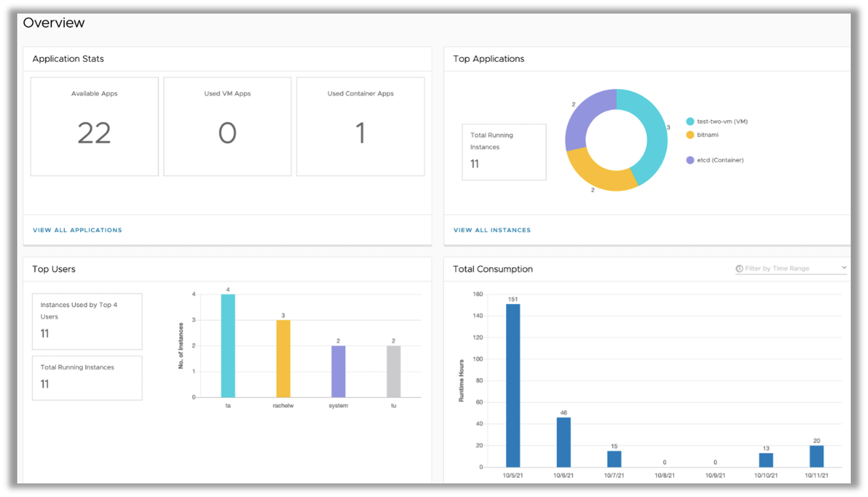Click the clock icon in the time filter

(x=739, y=268)
